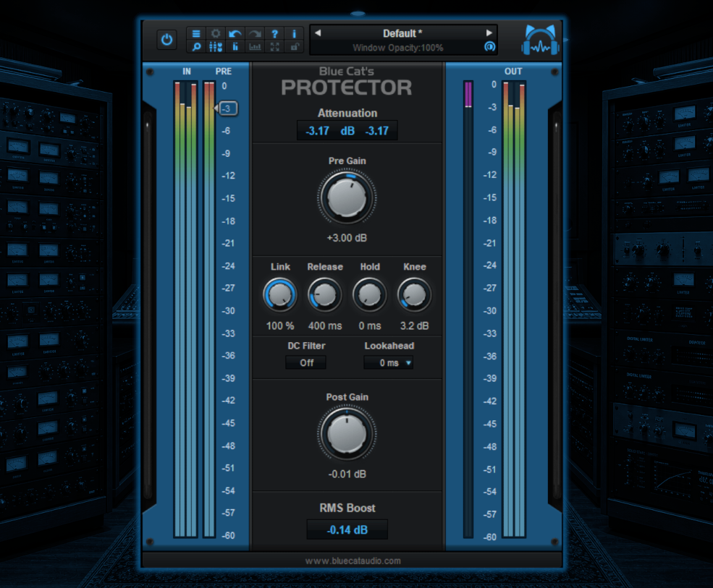Open the settings gear icon
Screen dimensions: 713x588
tap(216, 33)
